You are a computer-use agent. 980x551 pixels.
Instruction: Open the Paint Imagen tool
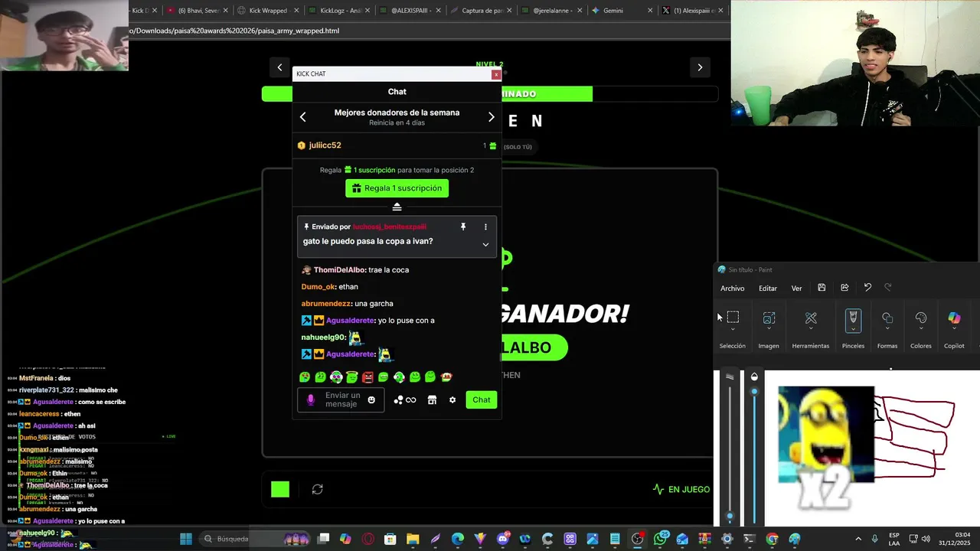(769, 318)
